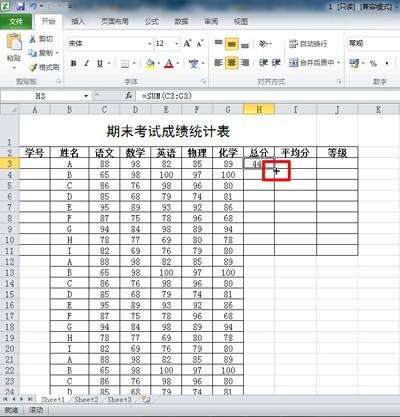
Task: Open the underline style dropdown arrow
Action: (x=109, y=63)
